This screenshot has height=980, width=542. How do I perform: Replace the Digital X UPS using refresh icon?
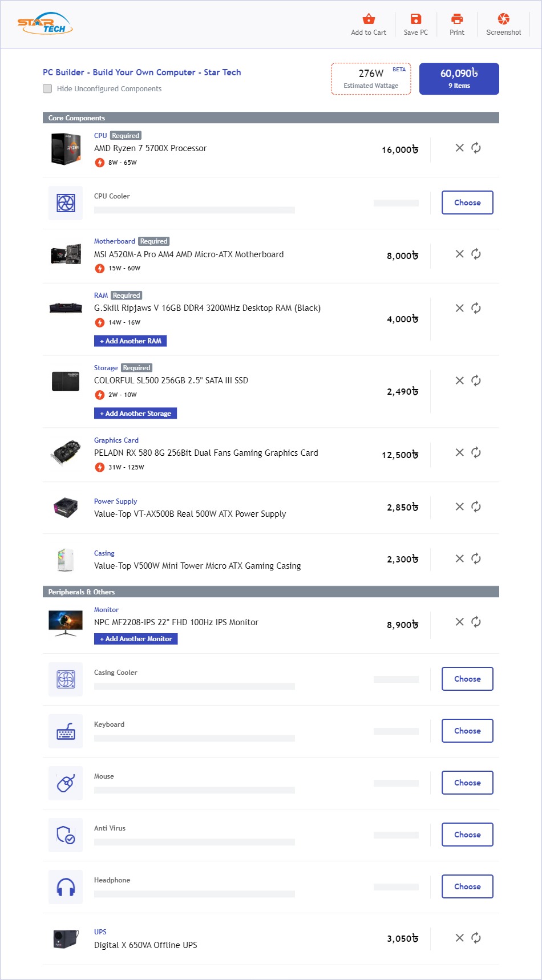pyautogui.click(x=476, y=938)
